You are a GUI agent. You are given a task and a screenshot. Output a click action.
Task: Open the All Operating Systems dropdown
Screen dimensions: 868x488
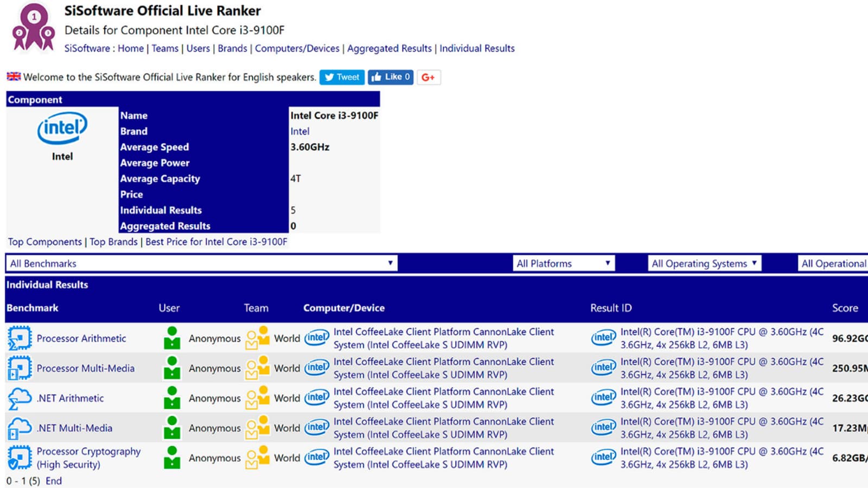tap(705, 264)
